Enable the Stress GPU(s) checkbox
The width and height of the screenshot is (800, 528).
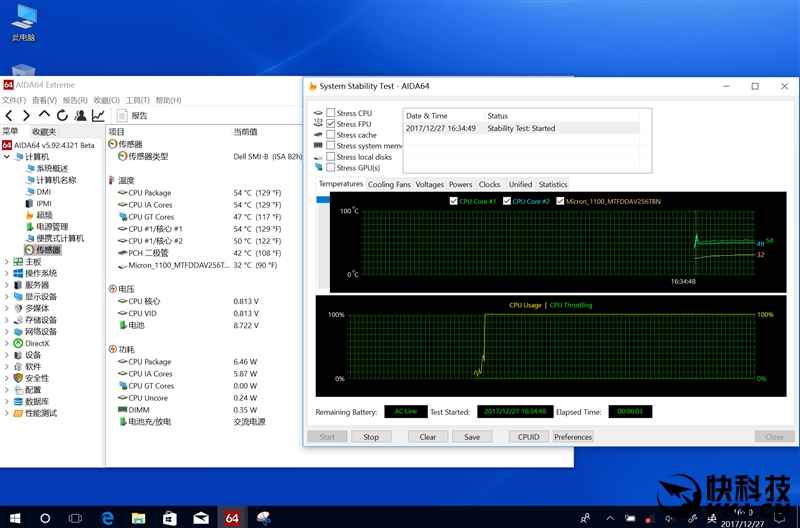[331, 168]
